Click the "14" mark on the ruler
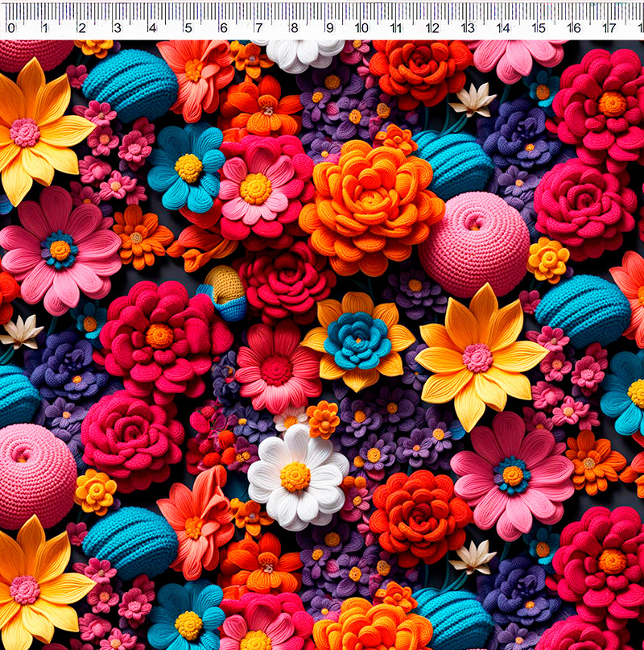Image resolution: width=644 pixels, height=650 pixels. click(503, 28)
